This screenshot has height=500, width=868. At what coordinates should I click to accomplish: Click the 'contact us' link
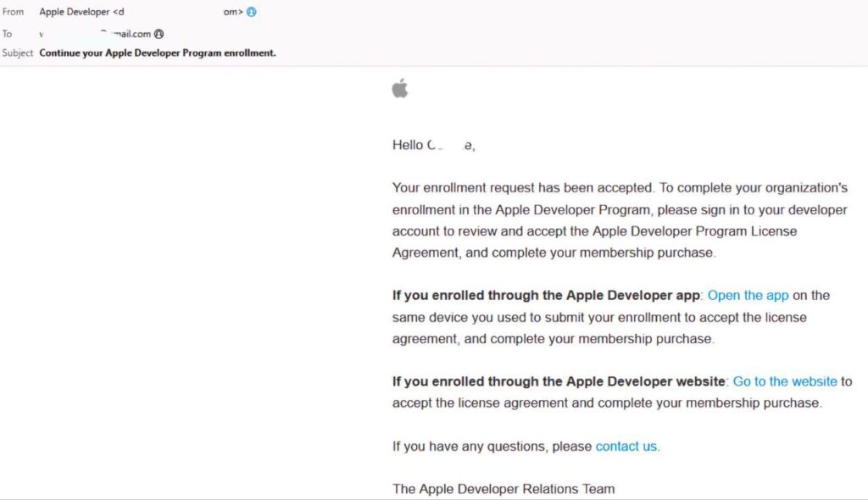pyautogui.click(x=626, y=446)
